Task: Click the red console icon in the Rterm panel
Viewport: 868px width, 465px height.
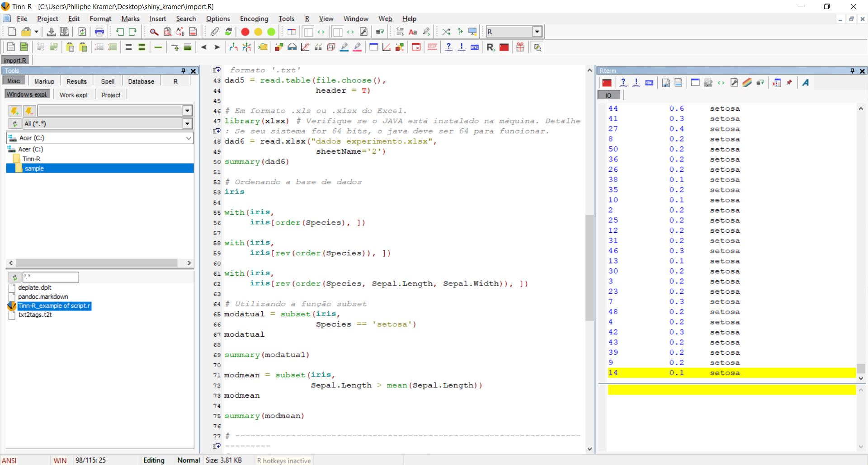Action: (607, 83)
